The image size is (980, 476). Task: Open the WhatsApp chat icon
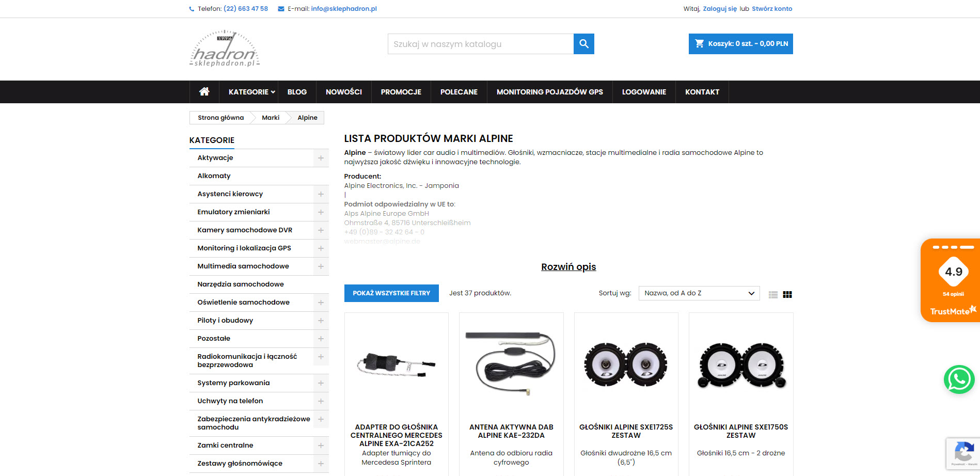pyautogui.click(x=959, y=379)
